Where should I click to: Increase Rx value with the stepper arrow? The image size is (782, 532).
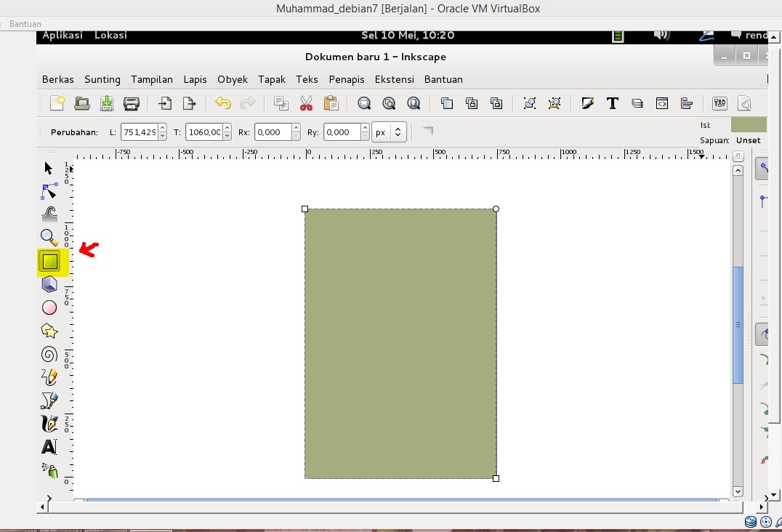[x=297, y=128]
